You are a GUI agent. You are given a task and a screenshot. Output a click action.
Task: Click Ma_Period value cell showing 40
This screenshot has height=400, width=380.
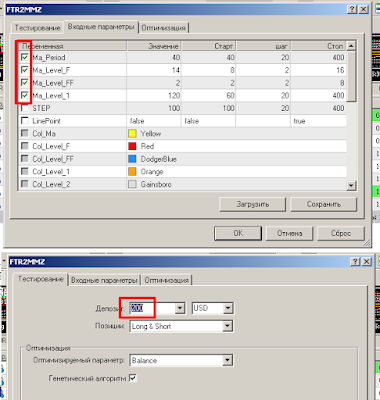coord(154,57)
